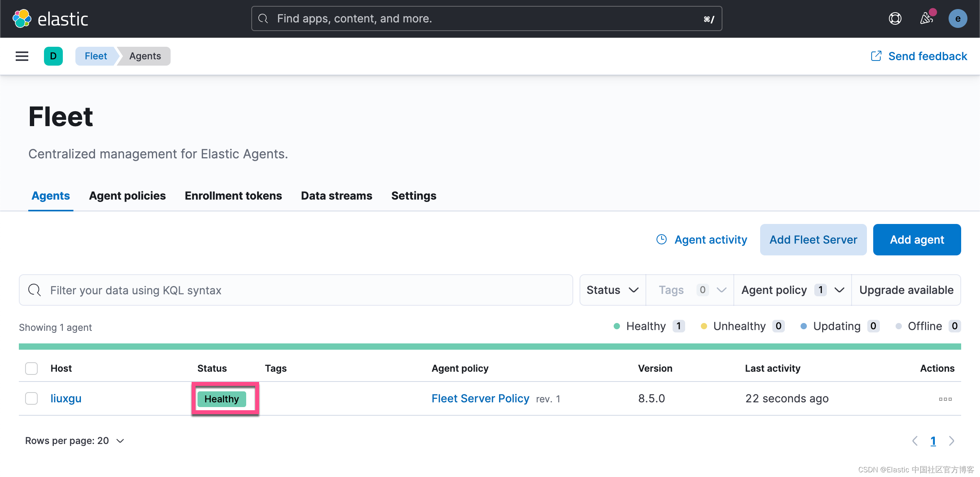Click the Unhealthy count indicator
The height and width of the screenshot is (477, 980).
coord(742,326)
